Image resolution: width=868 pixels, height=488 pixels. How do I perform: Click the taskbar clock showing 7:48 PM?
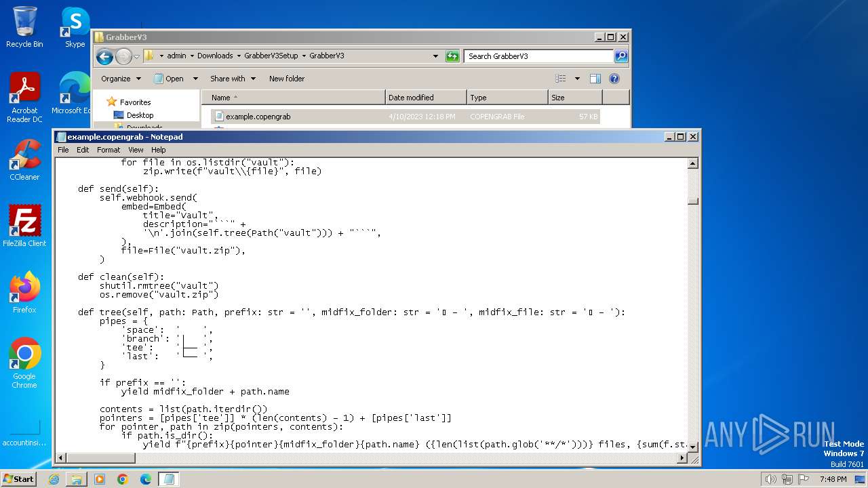pos(833,479)
